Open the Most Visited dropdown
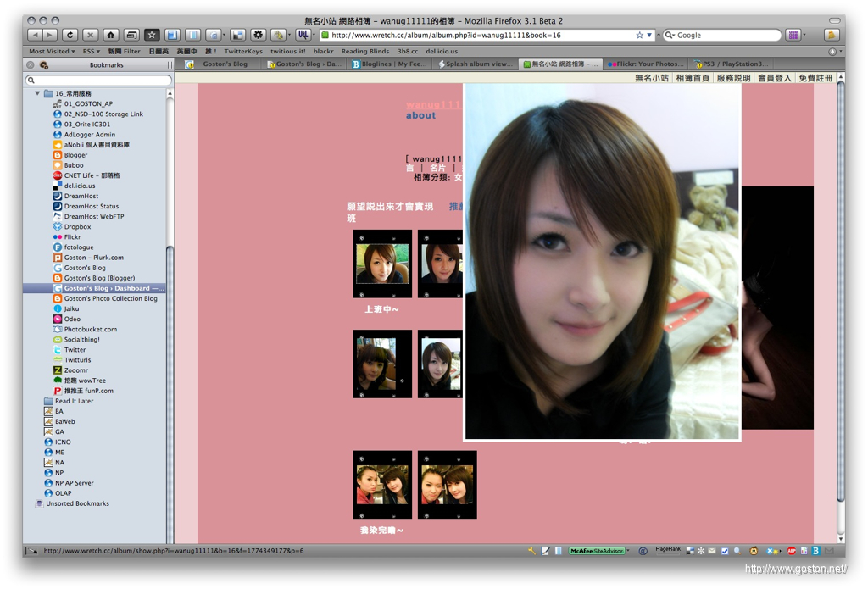 coord(52,51)
